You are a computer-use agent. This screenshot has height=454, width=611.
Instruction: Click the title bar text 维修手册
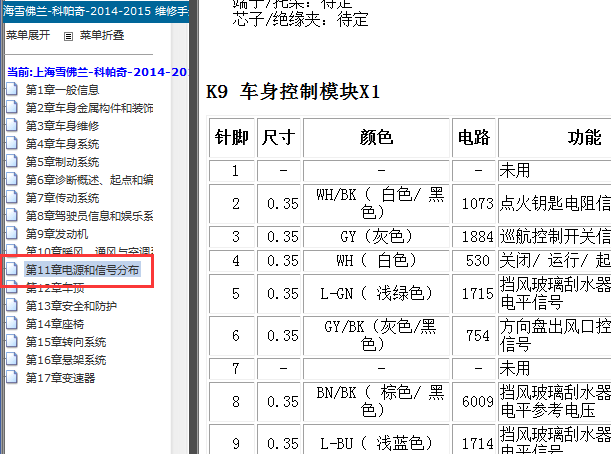tap(172, 11)
